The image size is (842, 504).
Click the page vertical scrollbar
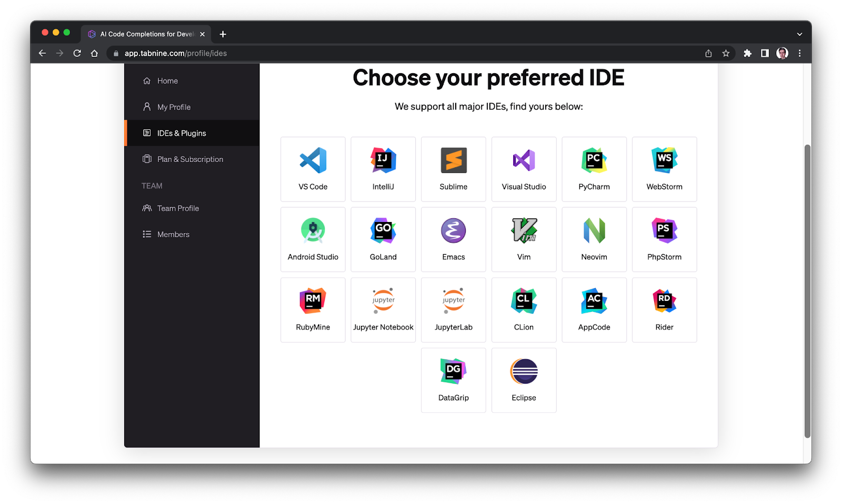(x=807, y=291)
